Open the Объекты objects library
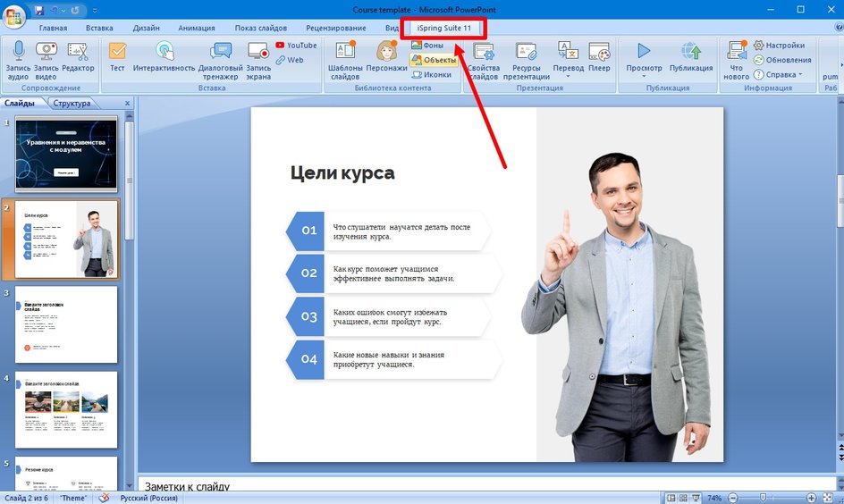 pyautogui.click(x=434, y=60)
